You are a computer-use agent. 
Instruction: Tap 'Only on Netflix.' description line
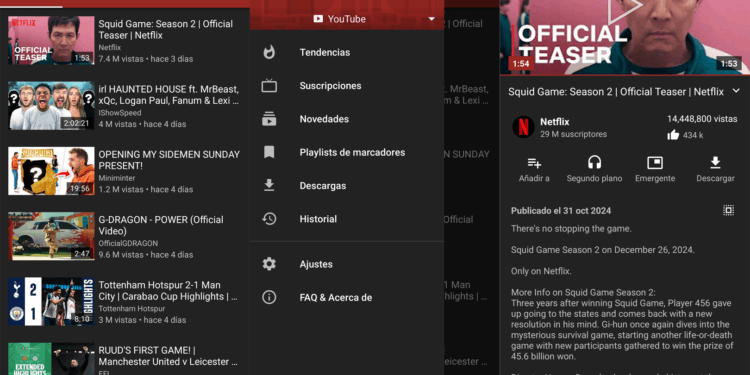point(541,271)
